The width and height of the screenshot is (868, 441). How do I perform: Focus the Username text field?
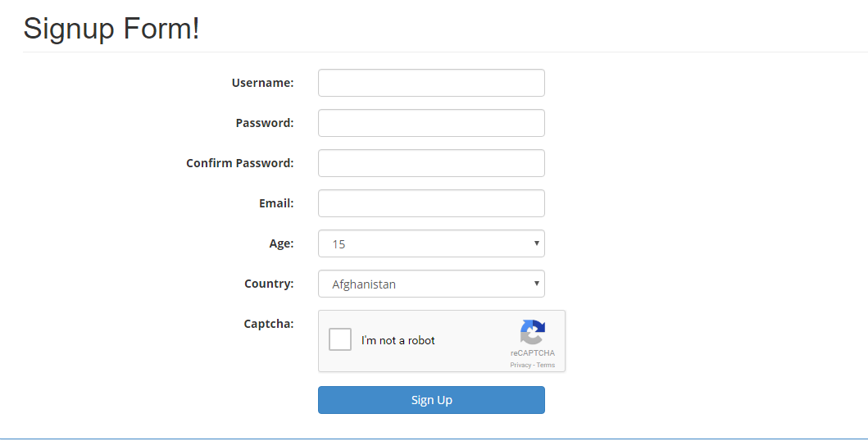click(x=431, y=83)
